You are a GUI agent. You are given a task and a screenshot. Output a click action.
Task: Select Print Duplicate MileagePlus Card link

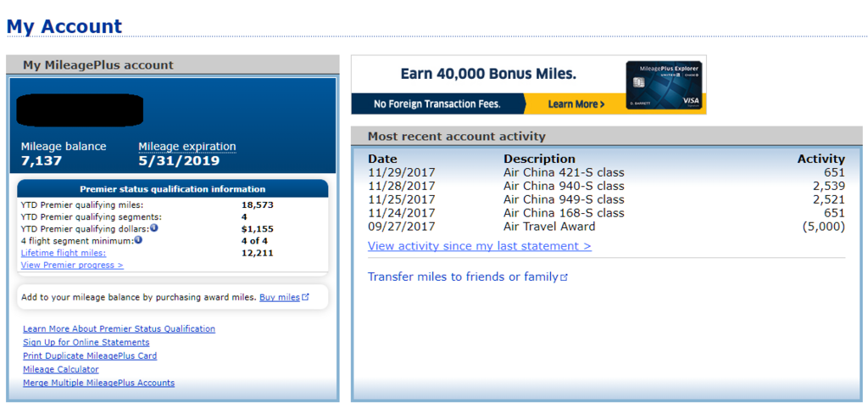click(x=90, y=356)
